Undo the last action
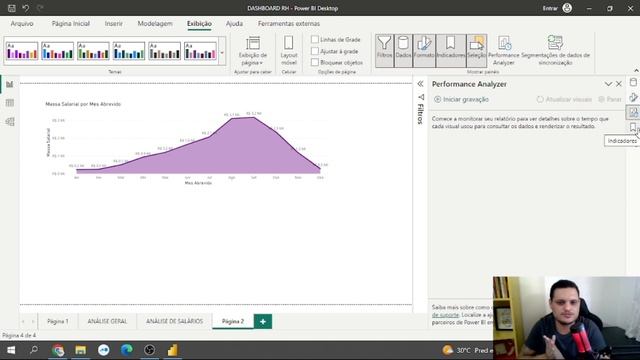 click(26, 8)
